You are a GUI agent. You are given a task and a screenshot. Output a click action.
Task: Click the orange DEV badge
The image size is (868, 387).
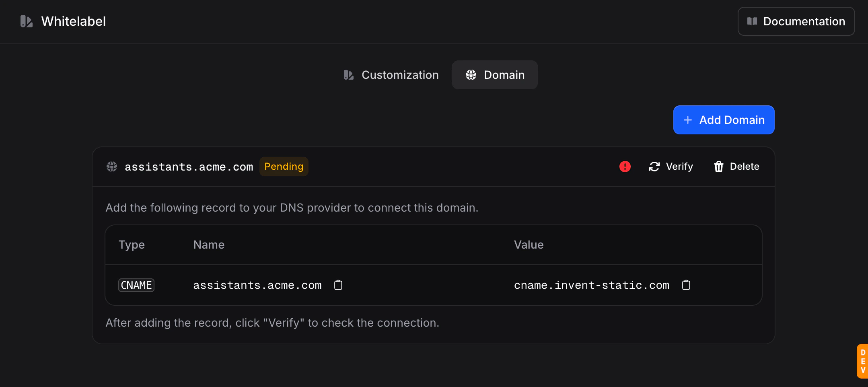coord(862,361)
